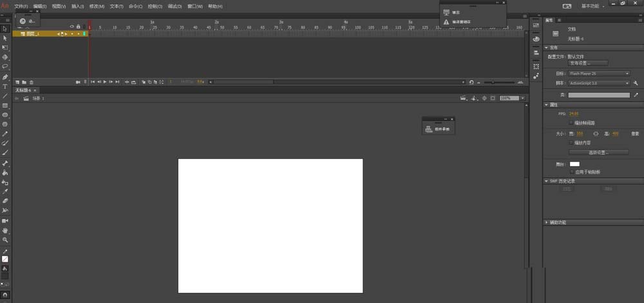Click the class name input field
The width and height of the screenshot is (644, 303).
(599, 95)
